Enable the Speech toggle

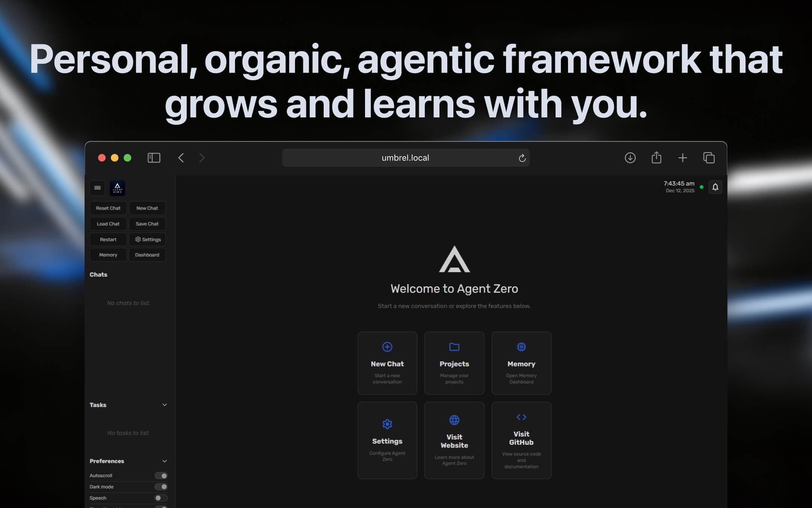pyautogui.click(x=160, y=497)
